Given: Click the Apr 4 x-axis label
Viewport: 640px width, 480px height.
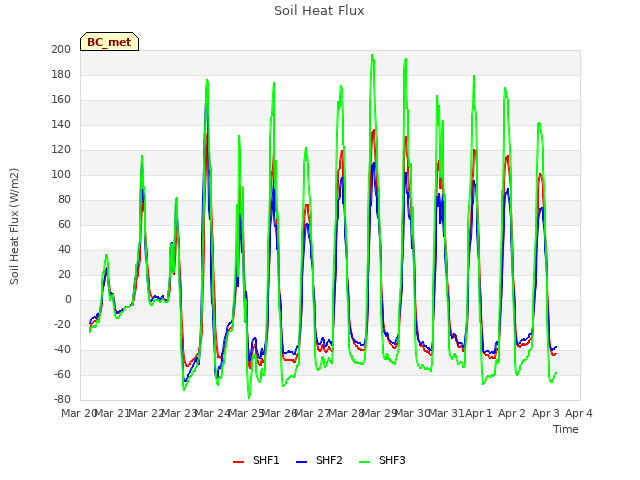Looking at the screenshot, I should coord(579,413).
